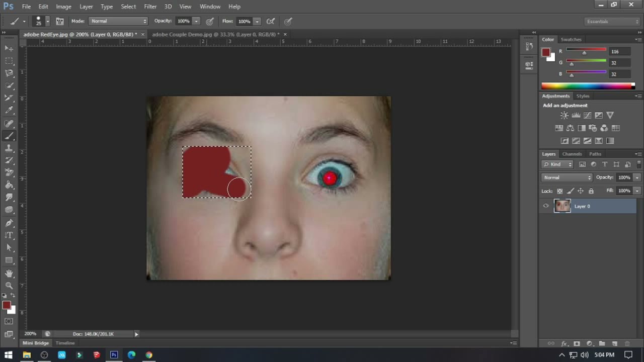This screenshot has height=362, width=644.
Task: Select the Dodge tool
Action: pos(9,210)
